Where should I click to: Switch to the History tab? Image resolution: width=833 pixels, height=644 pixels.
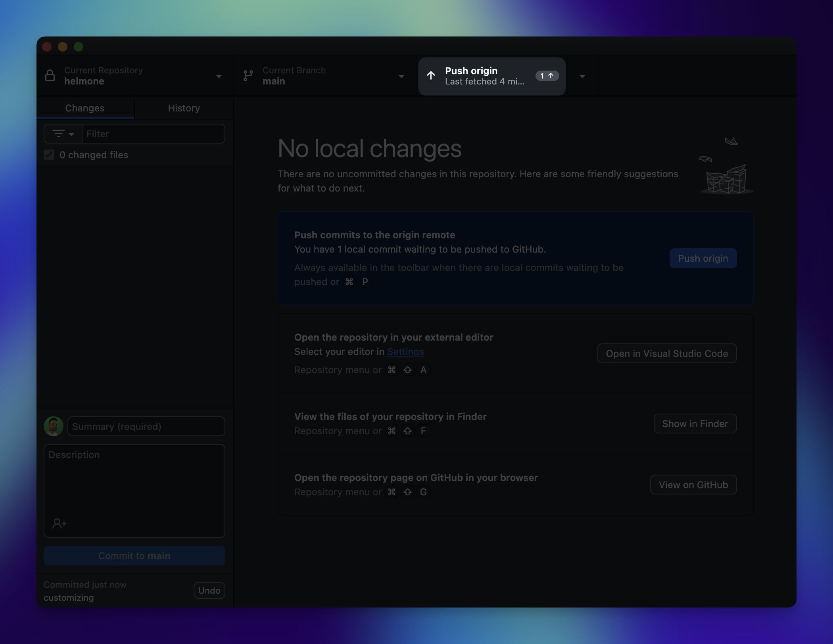tap(184, 108)
